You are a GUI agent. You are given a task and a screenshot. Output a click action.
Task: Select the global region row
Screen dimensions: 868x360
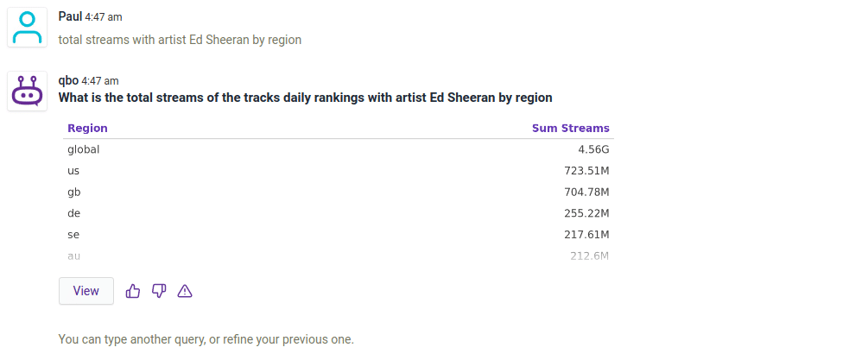tap(84, 149)
